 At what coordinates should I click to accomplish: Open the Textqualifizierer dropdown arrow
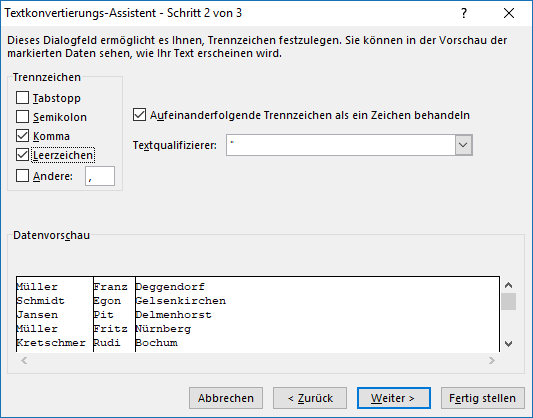click(x=463, y=145)
